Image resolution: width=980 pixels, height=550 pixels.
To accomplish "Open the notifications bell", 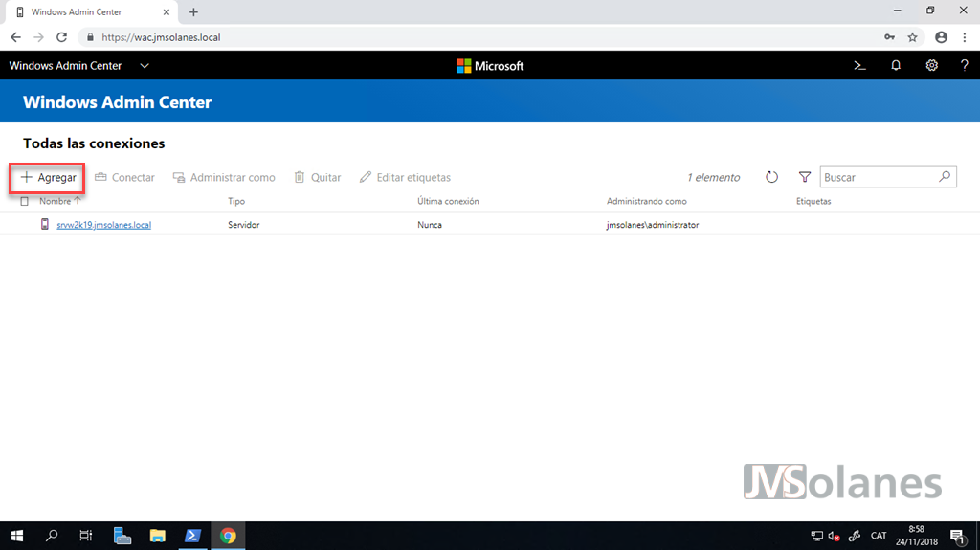I will pos(896,66).
